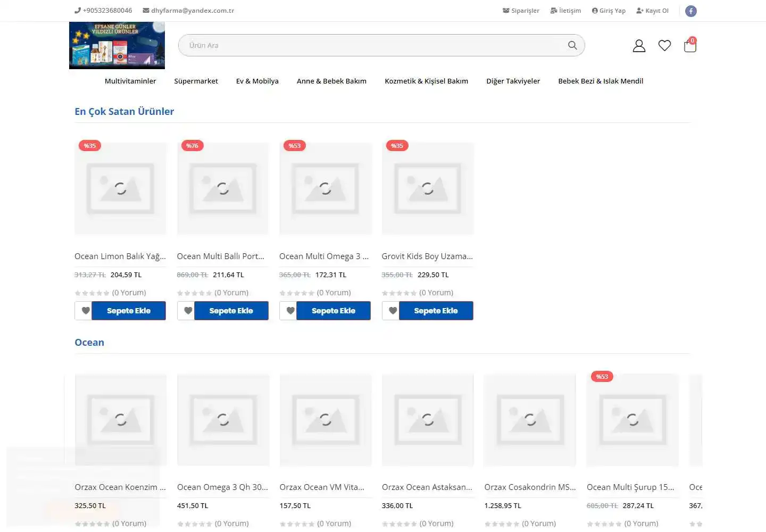
Task: Open Kozmetik & Kişisel Bakım menu
Action: click(427, 81)
